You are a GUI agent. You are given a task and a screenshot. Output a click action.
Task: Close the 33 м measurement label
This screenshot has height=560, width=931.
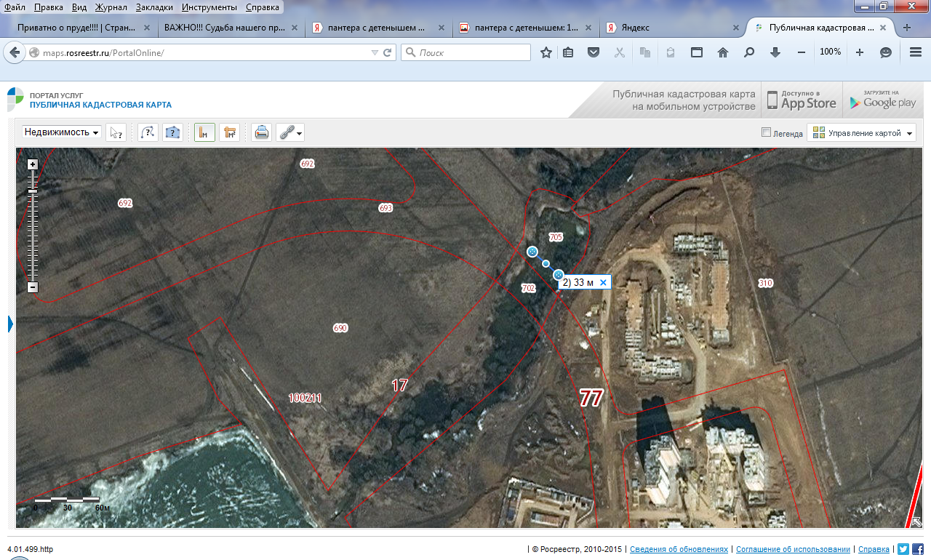pyautogui.click(x=603, y=283)
